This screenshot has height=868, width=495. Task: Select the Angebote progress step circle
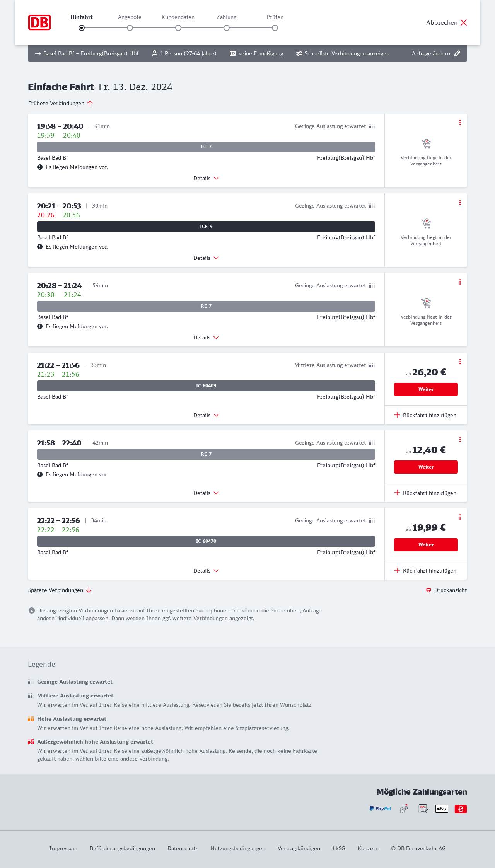click(130, 28)
